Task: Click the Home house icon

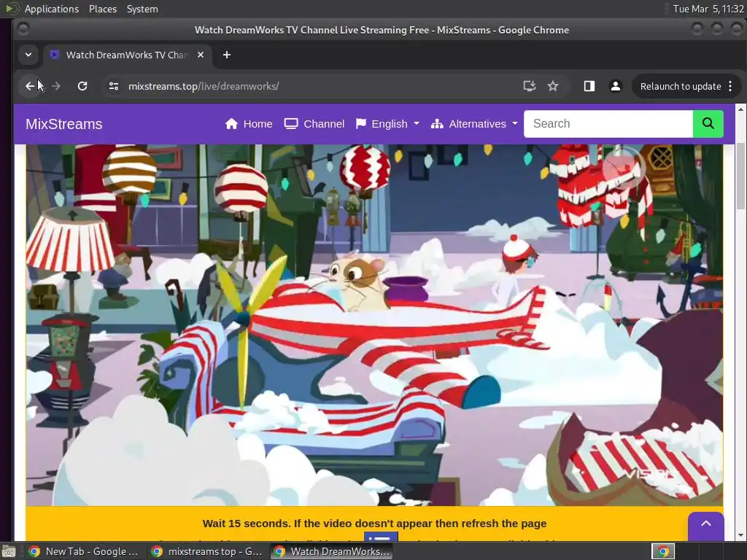Action: pyautogui.click(x=231, y=124)
